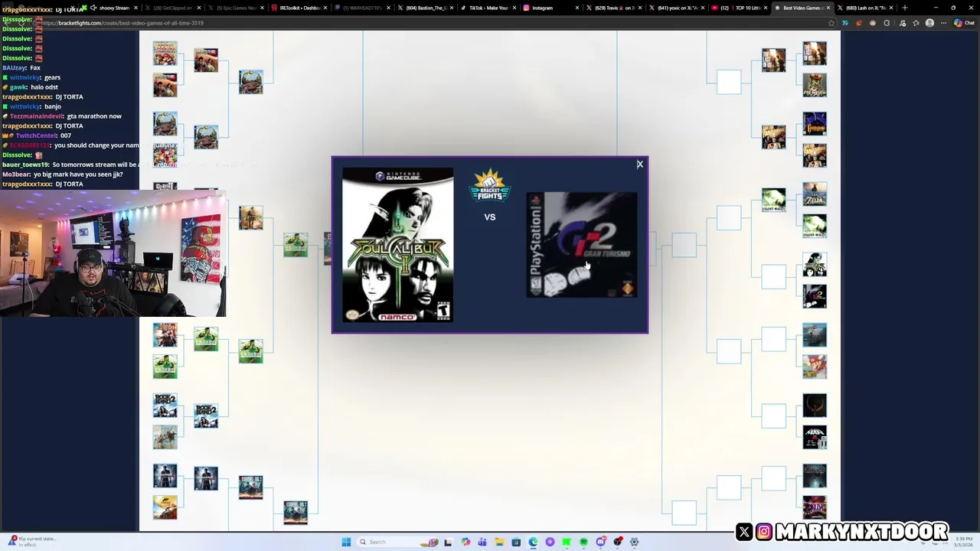This screenshot has width=980, height=551.
Task: Open the IRLToolkit Dashboard tab
Action: pos(298,8)
